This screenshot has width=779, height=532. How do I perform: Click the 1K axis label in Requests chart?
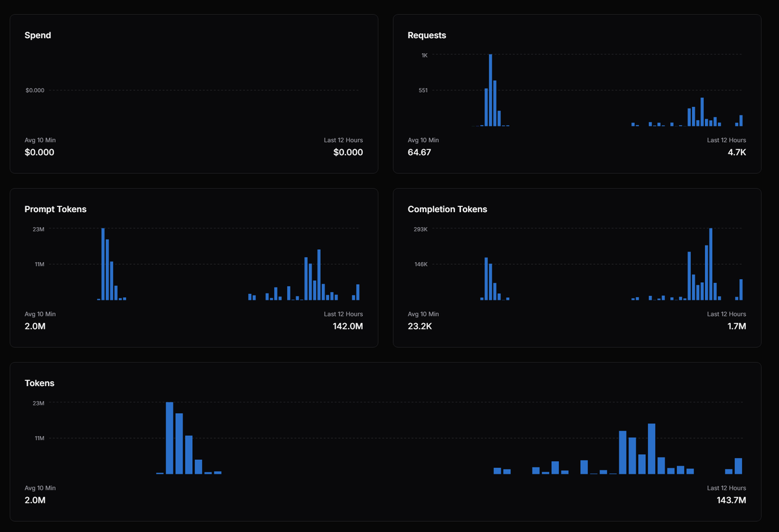click(425, 55)
